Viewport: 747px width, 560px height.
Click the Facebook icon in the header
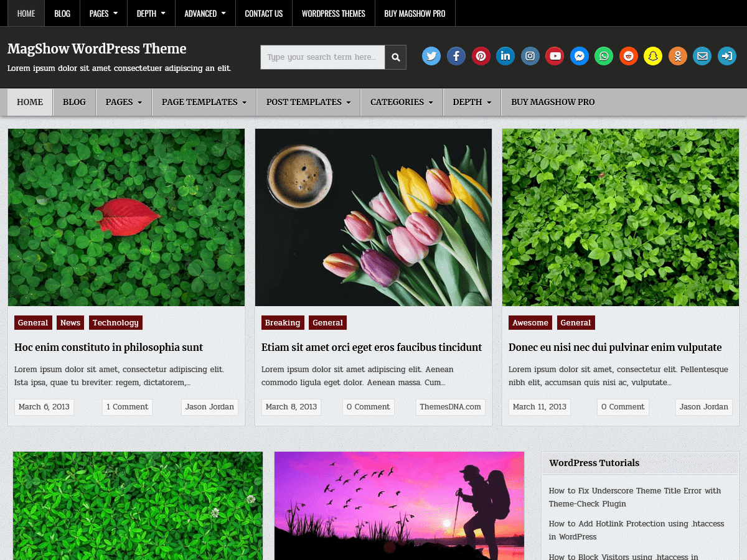tap(456, 56)
